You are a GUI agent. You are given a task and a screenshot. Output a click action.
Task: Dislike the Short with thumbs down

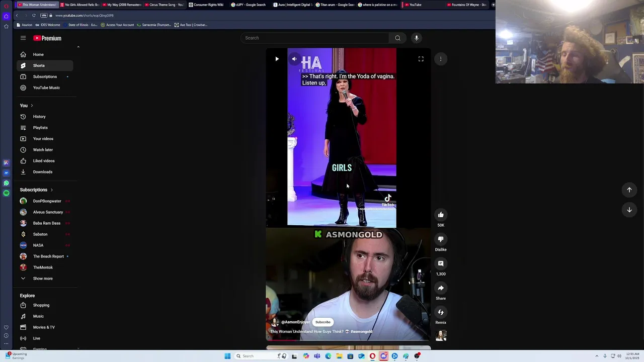pos(441,239)
